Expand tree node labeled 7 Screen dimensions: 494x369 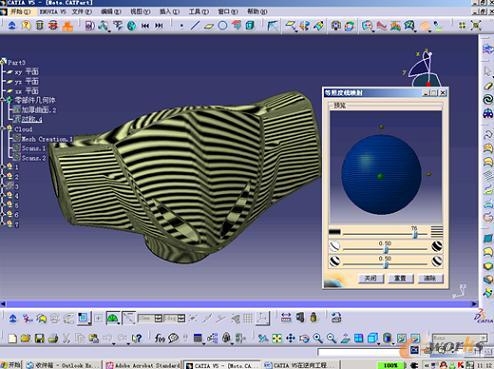pyautogui.click(x=3, y=224)
